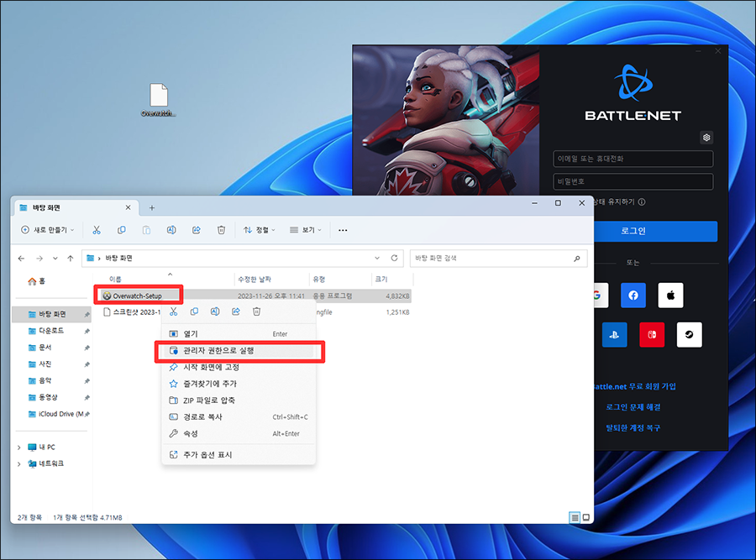Expand the 네트워크 tree node

click(x=18, y=464)
